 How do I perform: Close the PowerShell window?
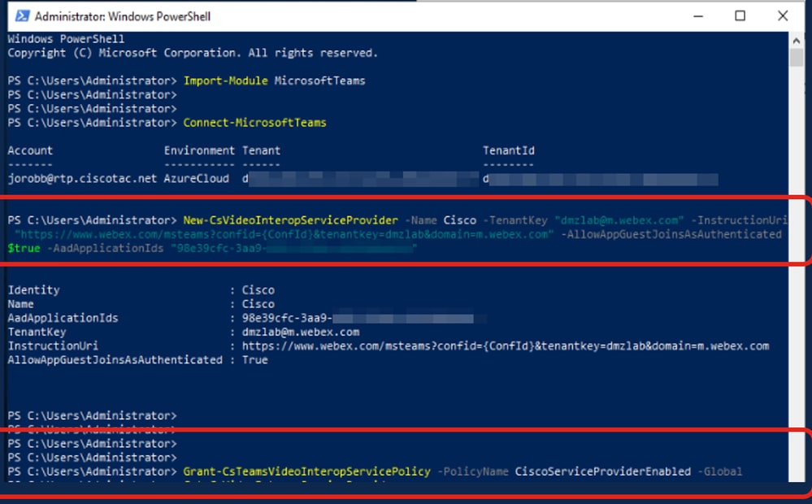point(783,16)
